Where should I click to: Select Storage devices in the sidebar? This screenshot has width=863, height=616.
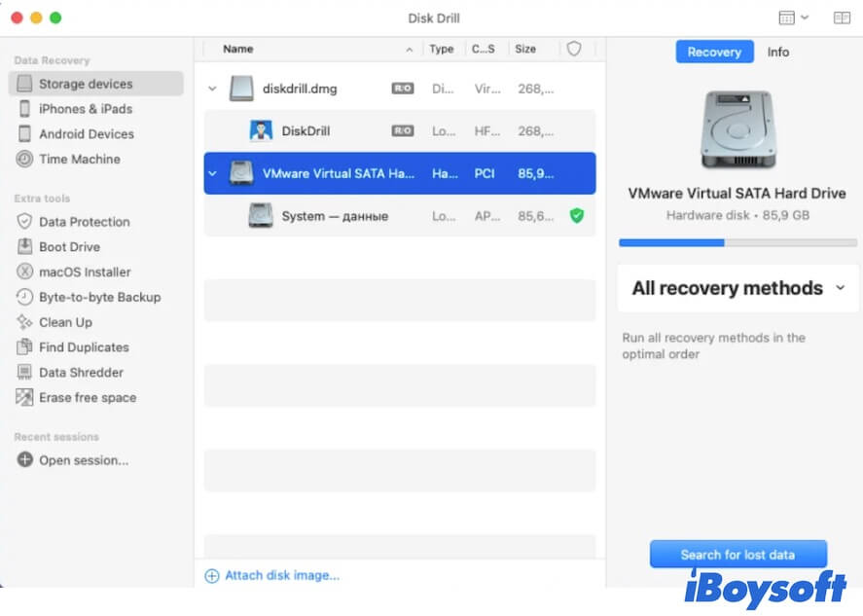point(95,84)
